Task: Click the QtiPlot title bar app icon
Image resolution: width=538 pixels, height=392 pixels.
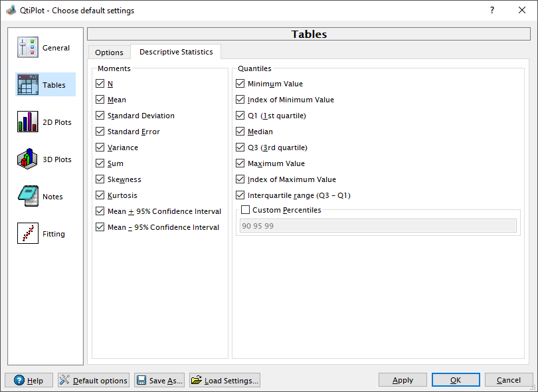Action: 11,10
